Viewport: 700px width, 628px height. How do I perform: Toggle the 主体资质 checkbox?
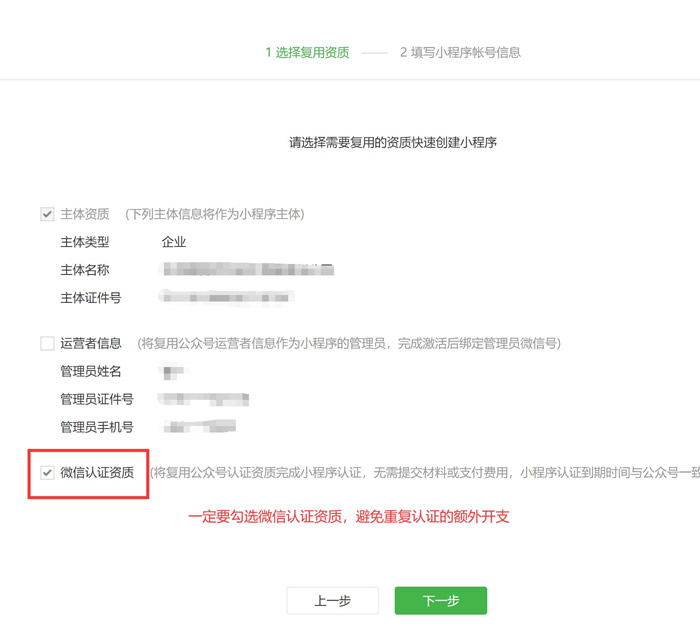[x=47, y=214]
